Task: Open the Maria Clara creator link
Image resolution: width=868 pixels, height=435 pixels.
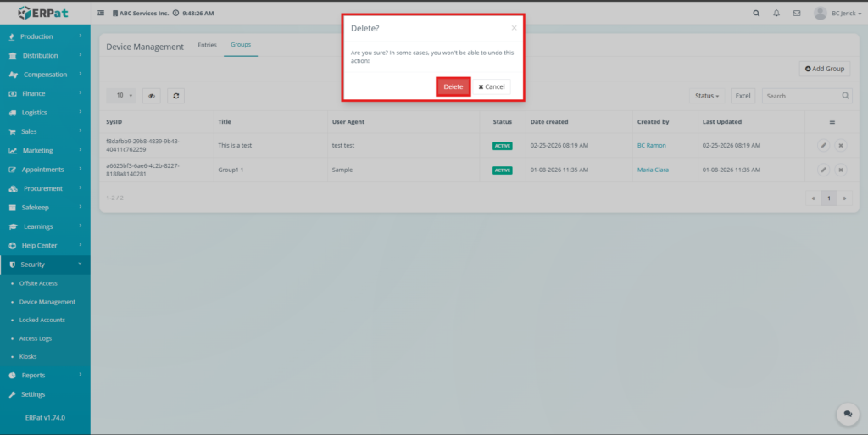Action: tap(653, 170)
